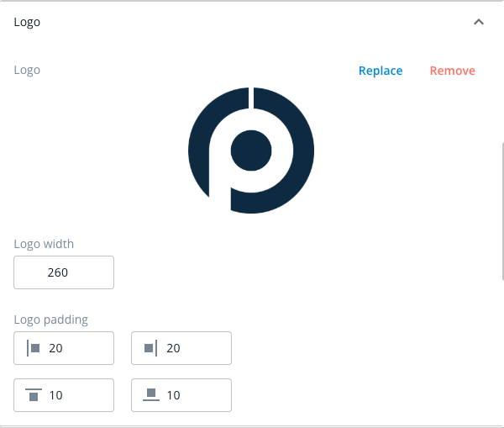This screenshot has height=428, width=504.
Task: Click the left padding icon
Action: pos(33,348)
